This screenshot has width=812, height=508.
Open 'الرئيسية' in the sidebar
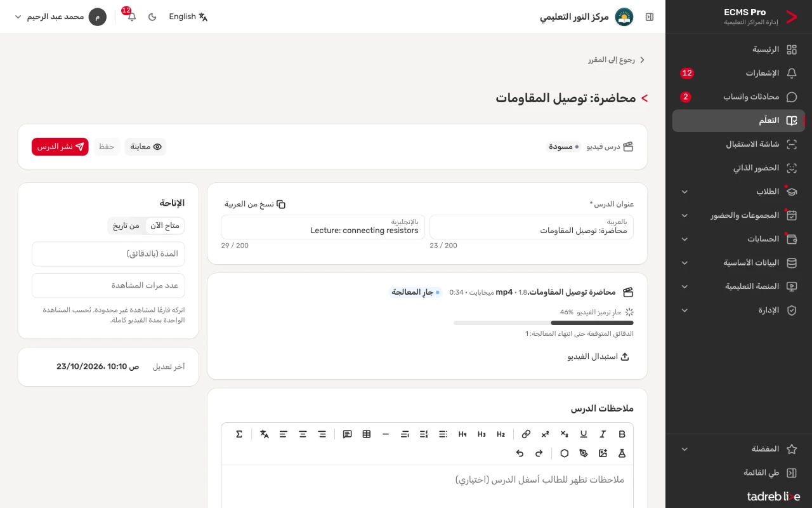pyautogui.click(x=738, y=50)
